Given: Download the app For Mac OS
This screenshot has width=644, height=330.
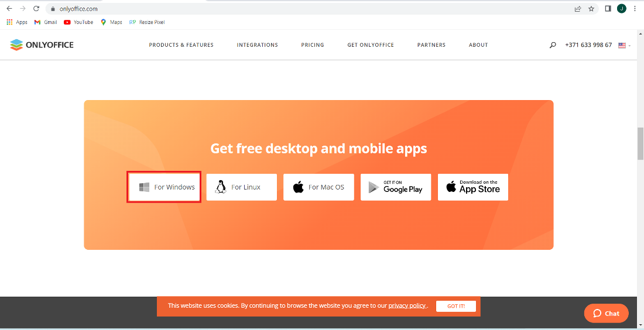Looking at the screenshot, I should [318, 187].
